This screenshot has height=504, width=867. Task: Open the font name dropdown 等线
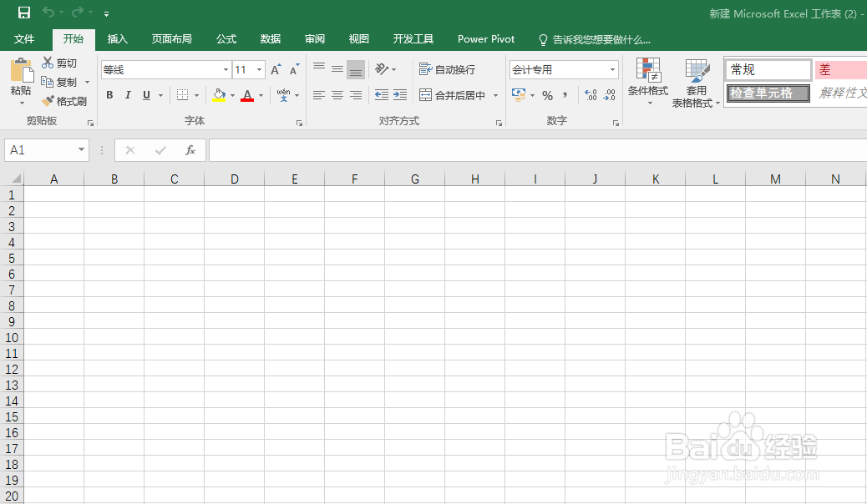tap(226, 69)
